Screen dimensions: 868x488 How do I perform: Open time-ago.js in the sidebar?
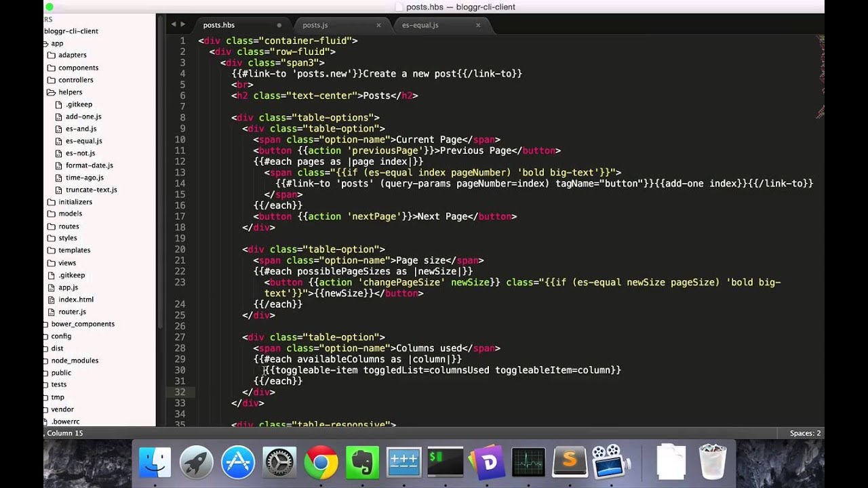tap(85, 178)
